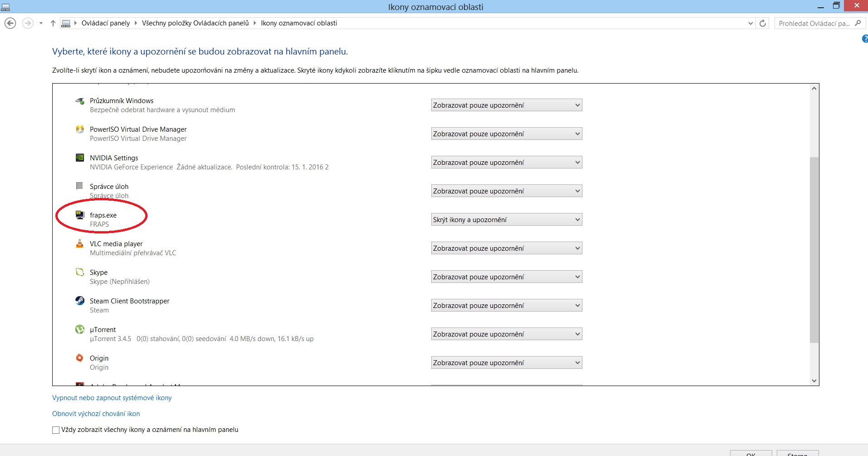Select the 'µTorrent' entry name
868x456 pixels.
pyautogui.click(x=103, y=330)
